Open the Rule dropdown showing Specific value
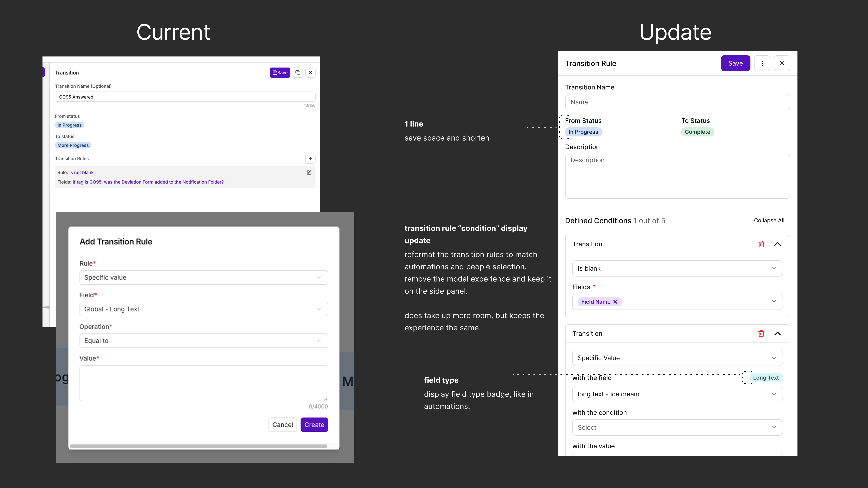The image size is (868, 488). 204,277
